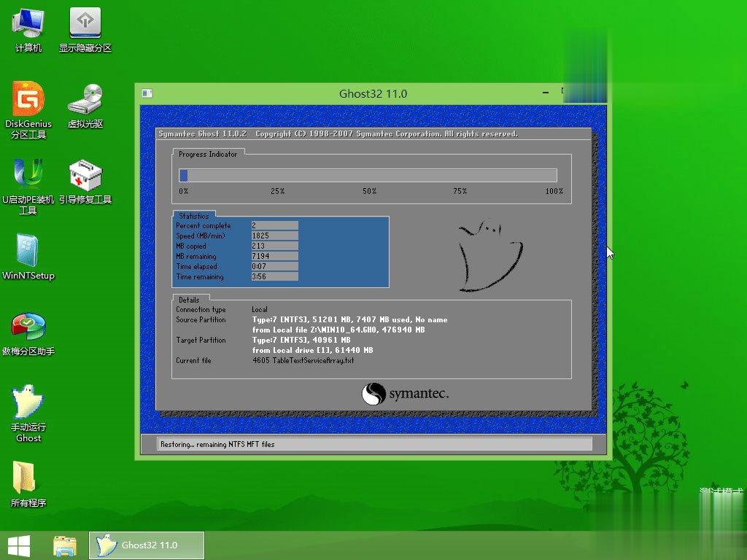Open the 计算机 desktop icon
747x560 pixels.
pos(28,29)
